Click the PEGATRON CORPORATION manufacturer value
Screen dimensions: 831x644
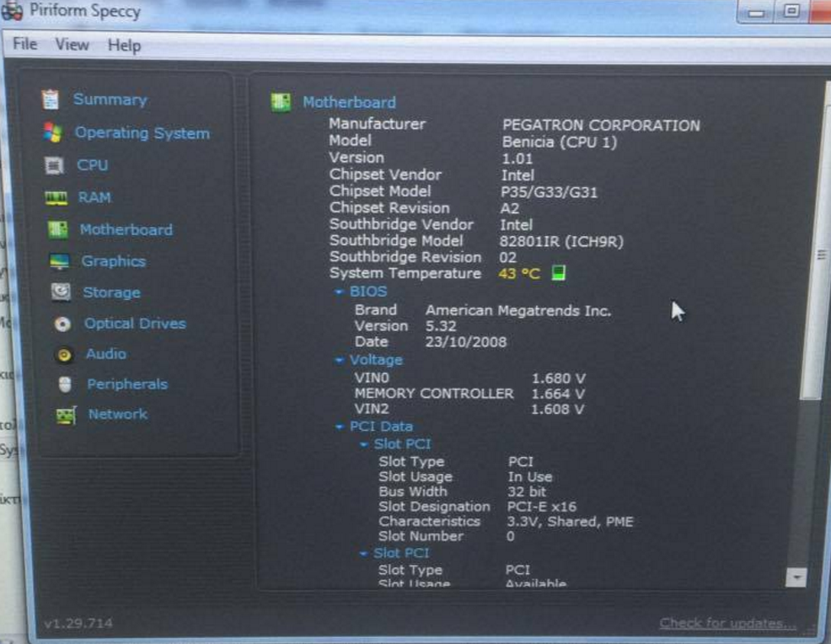point(601,125)
